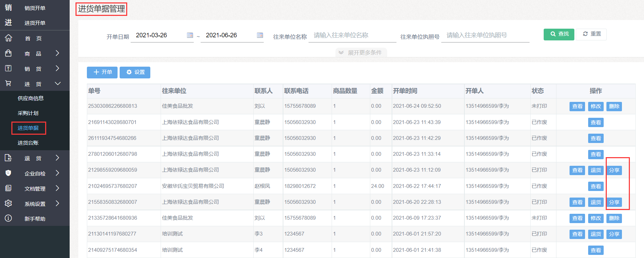The width and height of the screenshot is (644, 258).
Task: Click the 重置 reset button
Action: [591, 34]
